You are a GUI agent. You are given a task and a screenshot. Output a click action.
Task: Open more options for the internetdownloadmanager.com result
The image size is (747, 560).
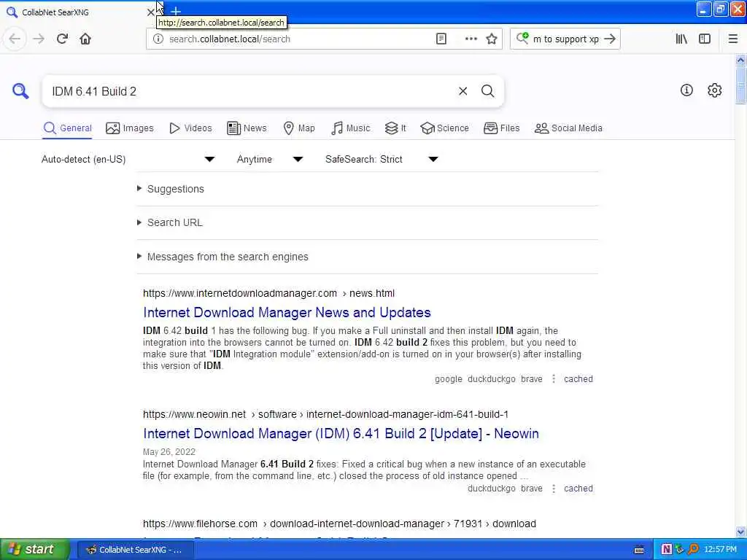pyautogui.click(x=554, y=378)
